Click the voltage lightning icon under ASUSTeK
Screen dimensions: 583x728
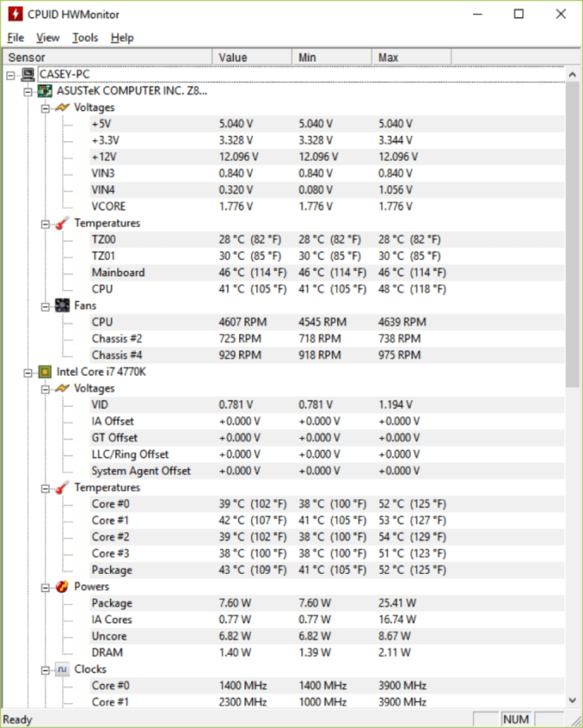click(62, 107)
